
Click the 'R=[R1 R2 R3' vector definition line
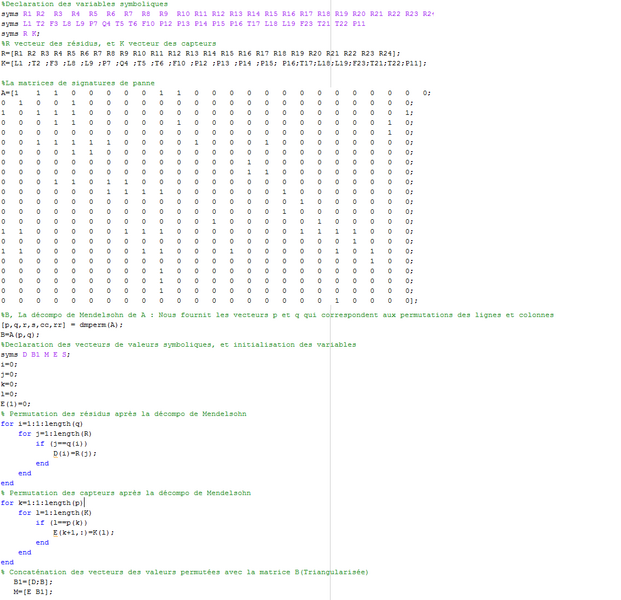click(x=100, y=52)
